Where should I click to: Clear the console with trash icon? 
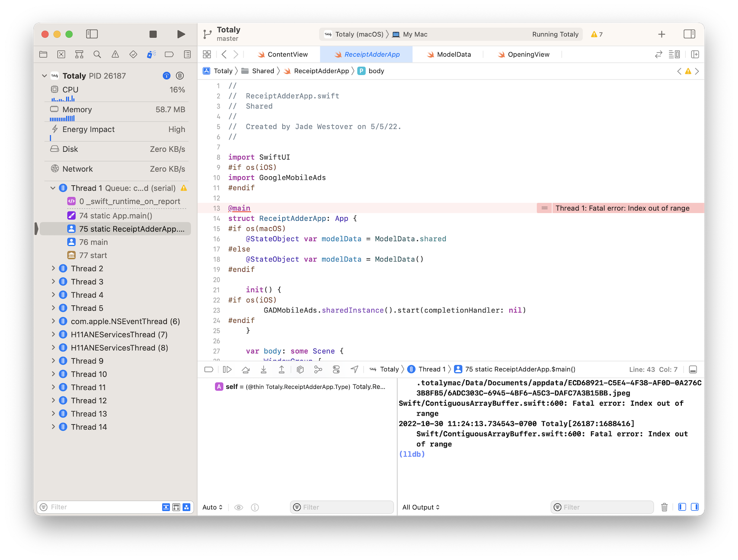click(x=665, y=507)
